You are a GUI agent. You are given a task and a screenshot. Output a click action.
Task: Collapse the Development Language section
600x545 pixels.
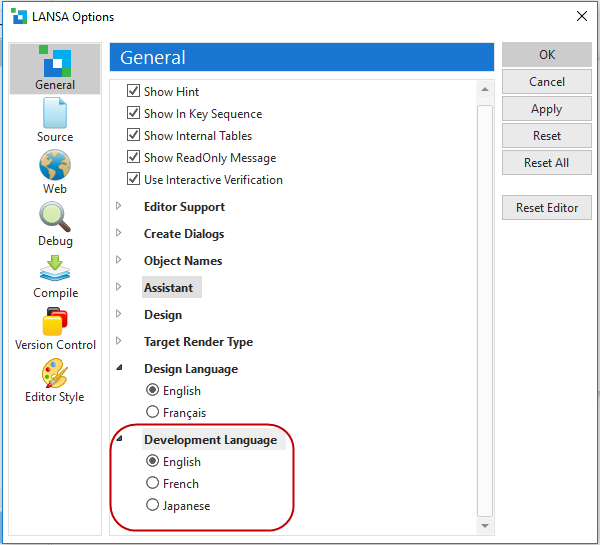[119, 439]
